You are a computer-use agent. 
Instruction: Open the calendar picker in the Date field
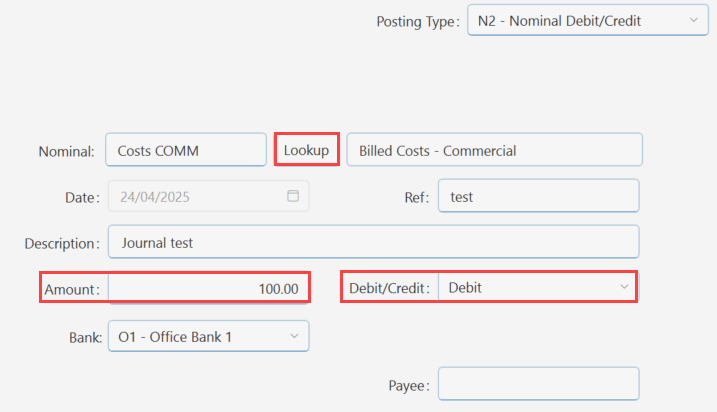pyautogui.click(x=293, y=196)
